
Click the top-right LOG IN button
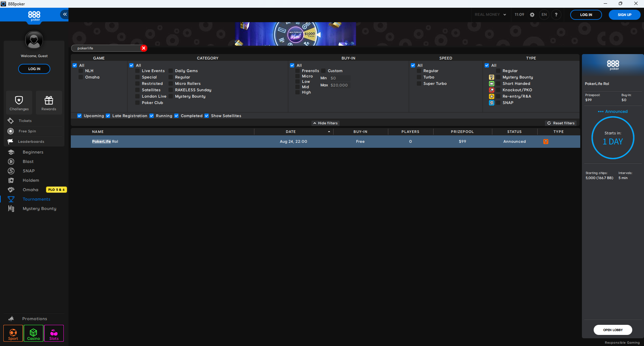(x=586, y=15)
